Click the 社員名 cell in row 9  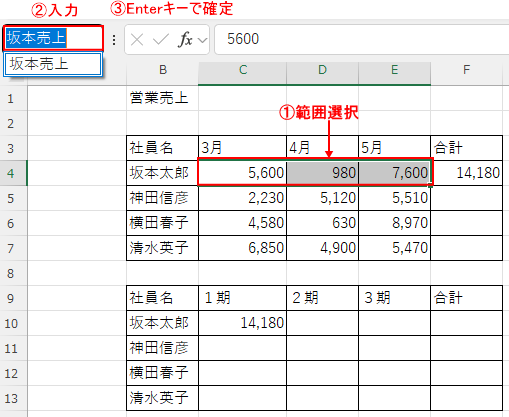click(163, 298)
